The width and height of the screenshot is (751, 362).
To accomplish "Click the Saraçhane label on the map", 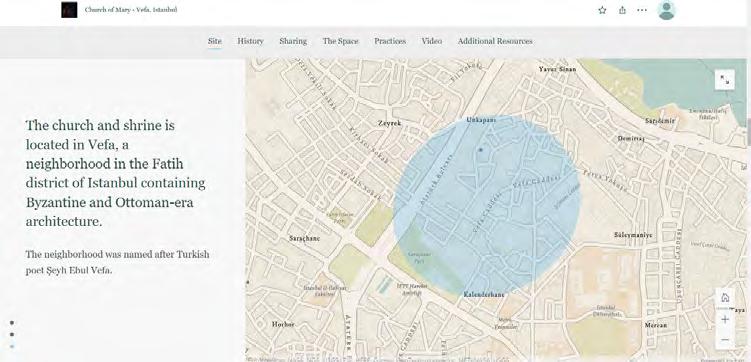I will coord(305,238).
